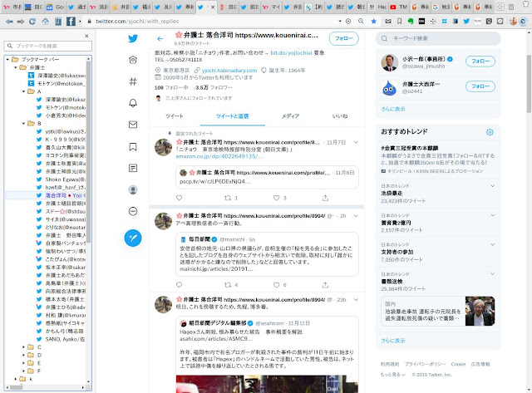
Task: Open the Twitter Explore hashtag icon
Action: (x=133, y=81)
